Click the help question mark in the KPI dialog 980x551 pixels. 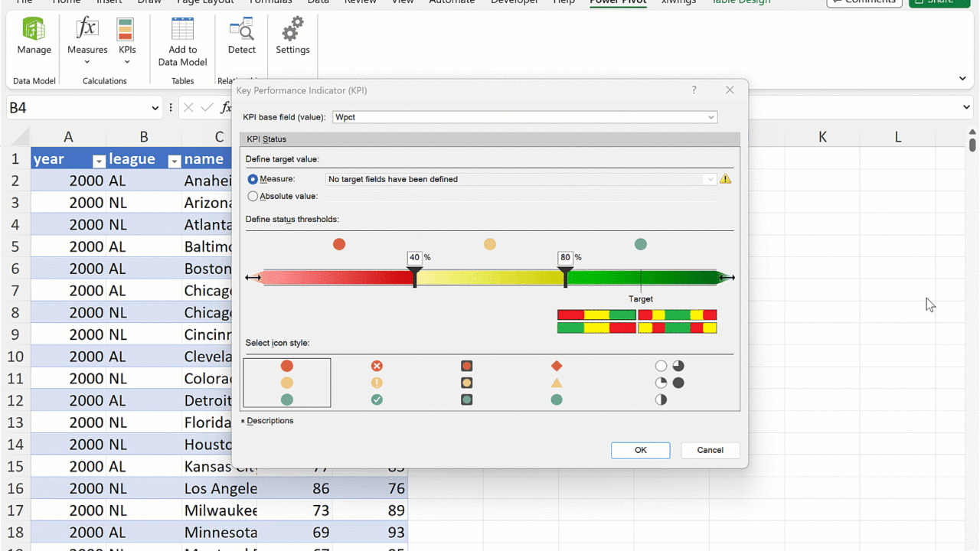[694, 90]
